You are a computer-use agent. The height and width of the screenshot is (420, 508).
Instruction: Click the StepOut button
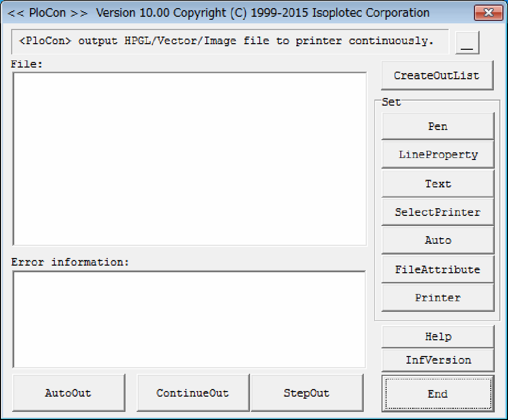(307, 393)
